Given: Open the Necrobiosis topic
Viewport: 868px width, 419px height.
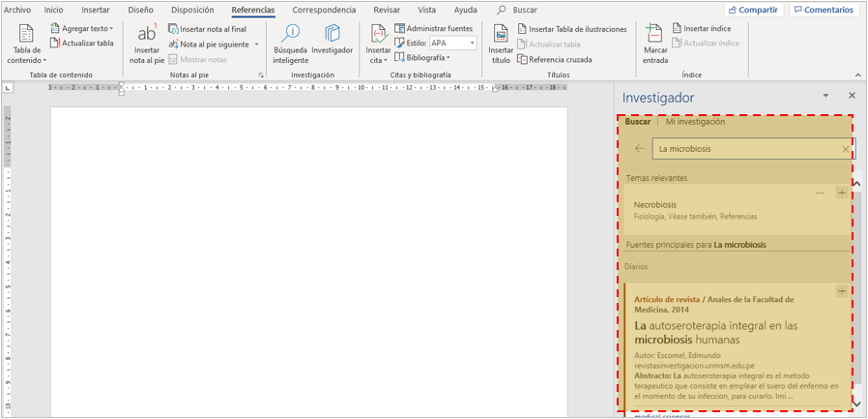Looking at the screenshot, I should [x=655, y=204].
